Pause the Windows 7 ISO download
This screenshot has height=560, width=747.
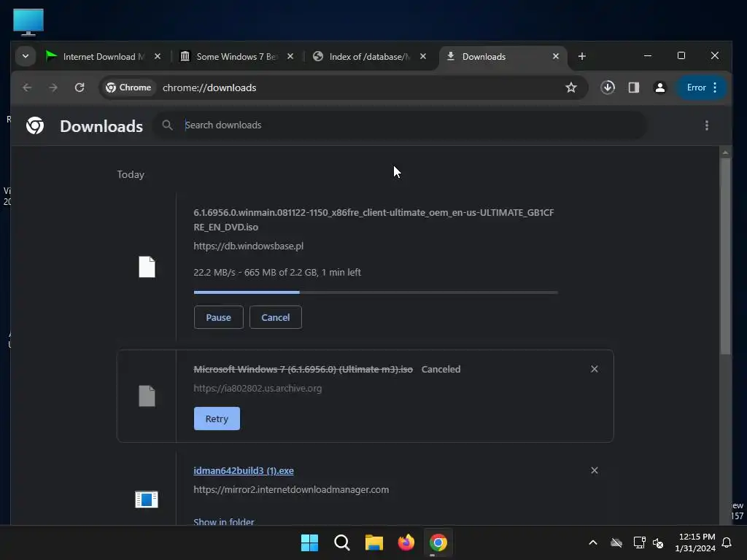coord(218,318)
